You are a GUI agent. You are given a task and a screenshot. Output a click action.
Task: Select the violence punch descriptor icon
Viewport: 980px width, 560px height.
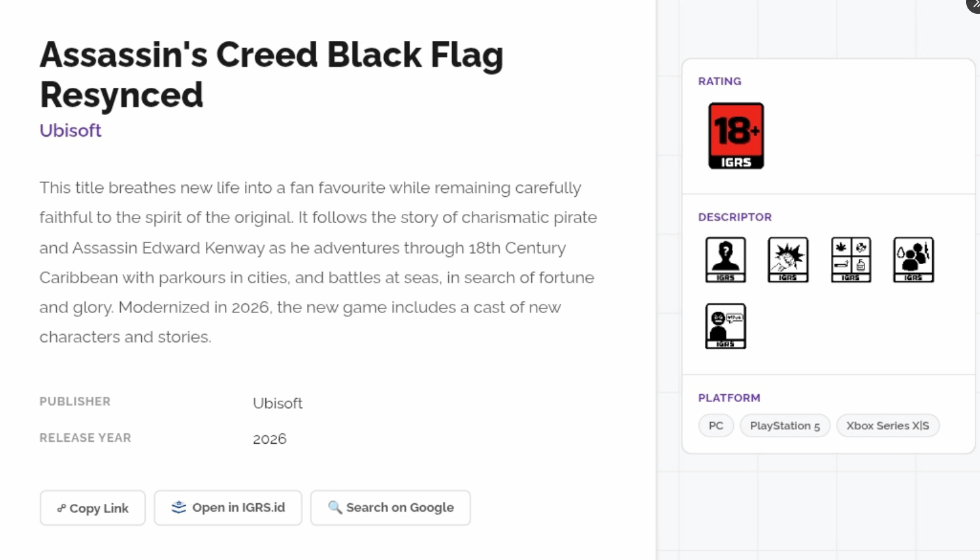[x=788, y=260]
